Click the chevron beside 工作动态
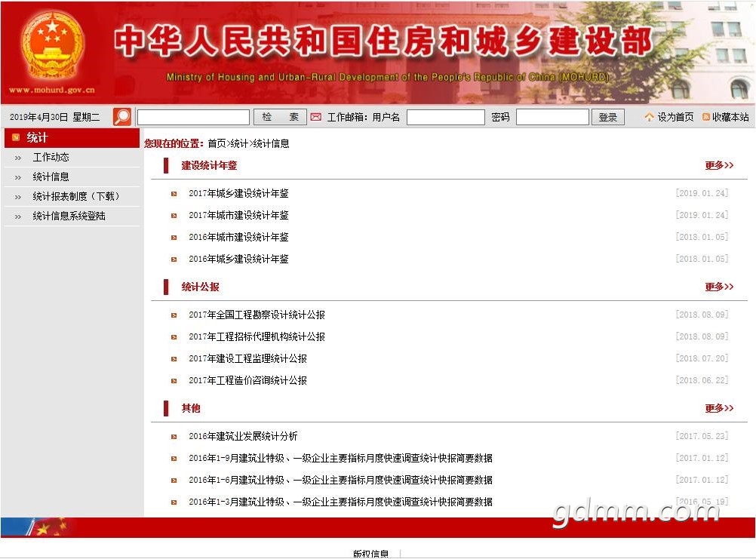The image size is (756, 559). [18, 158]
